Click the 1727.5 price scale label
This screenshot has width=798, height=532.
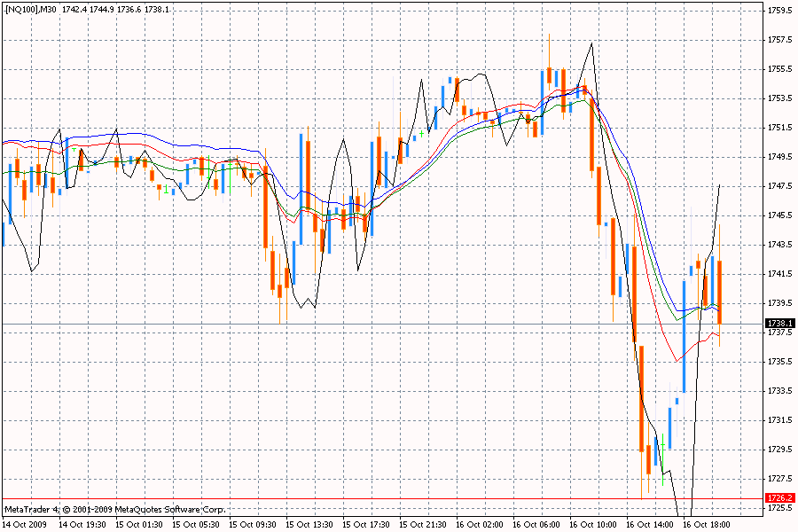tap(780, 479)
